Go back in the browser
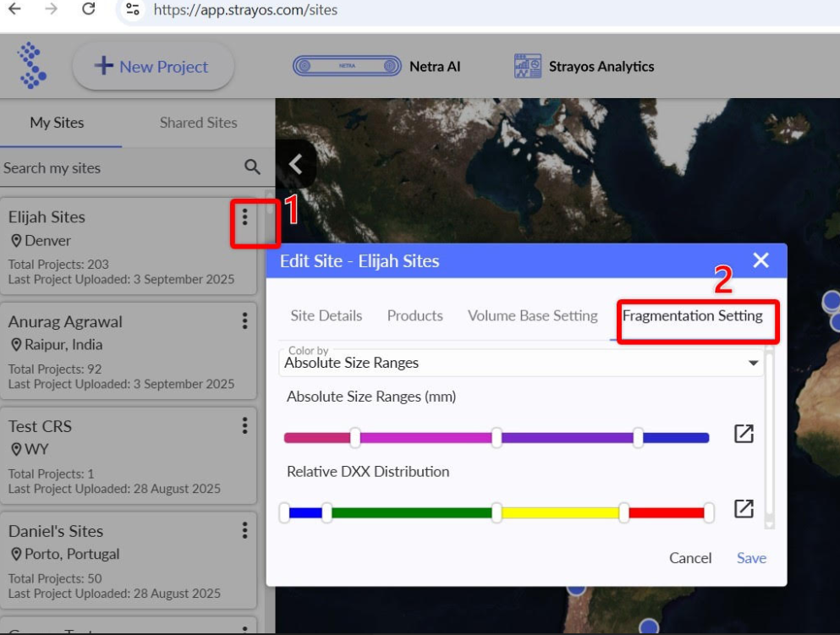Image resolution: width=840 pixels, height=635 pixels. coord(15,9)
